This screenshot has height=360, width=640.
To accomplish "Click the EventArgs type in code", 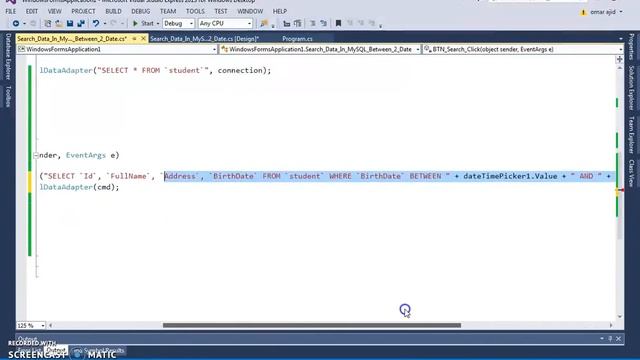I will [86, 156].
